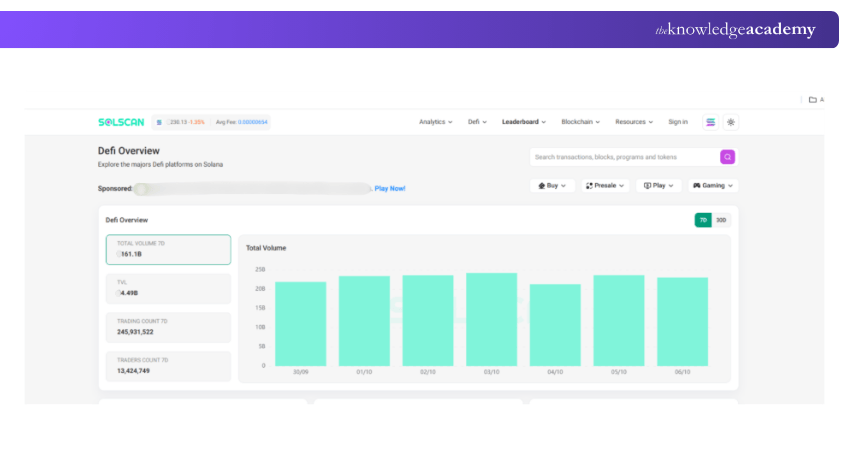Click the Play Now! sponsored link
This screenshot has height=450, width=850.
click(x=390, y=189)
